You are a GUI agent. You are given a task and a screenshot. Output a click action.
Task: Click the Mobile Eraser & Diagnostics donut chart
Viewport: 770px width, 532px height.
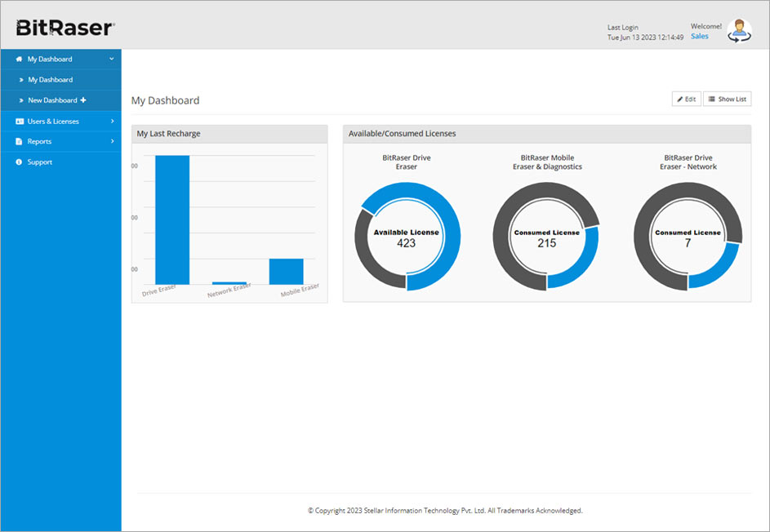(x=546, y=237)
